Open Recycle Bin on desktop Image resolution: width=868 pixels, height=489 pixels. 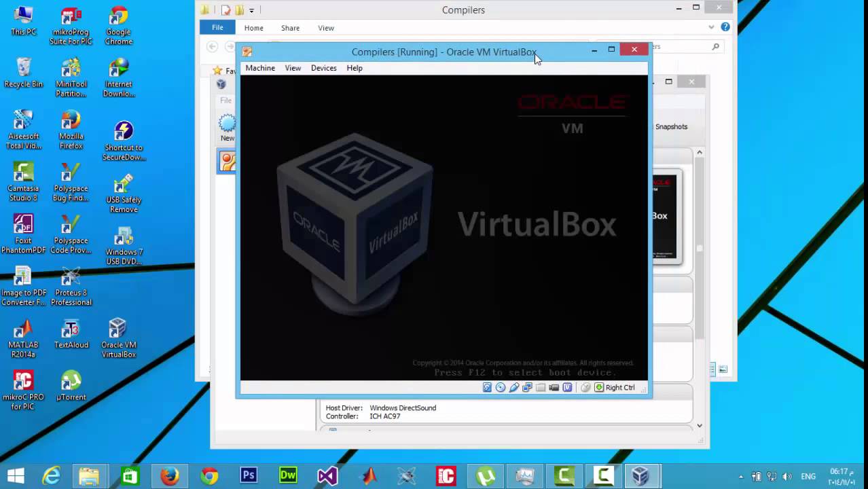[23, 73]
